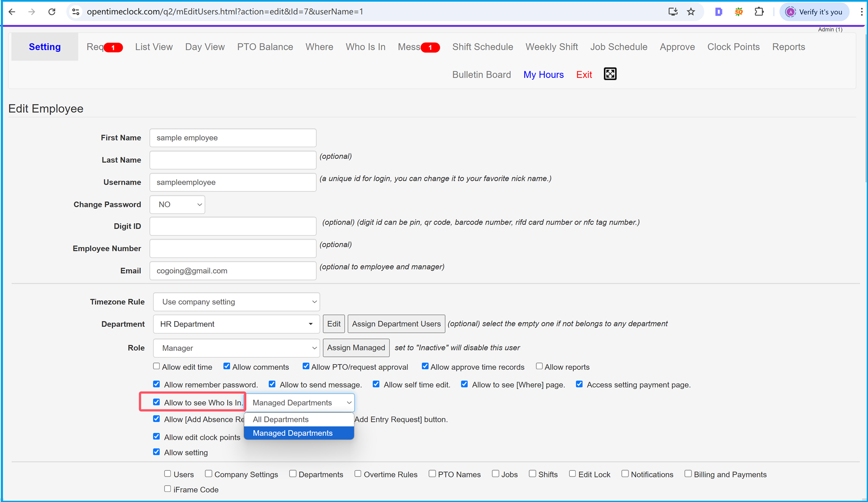The image size is (868, 502).
Task: Select Managed Departments highlighted option
Action: [299, 433]
